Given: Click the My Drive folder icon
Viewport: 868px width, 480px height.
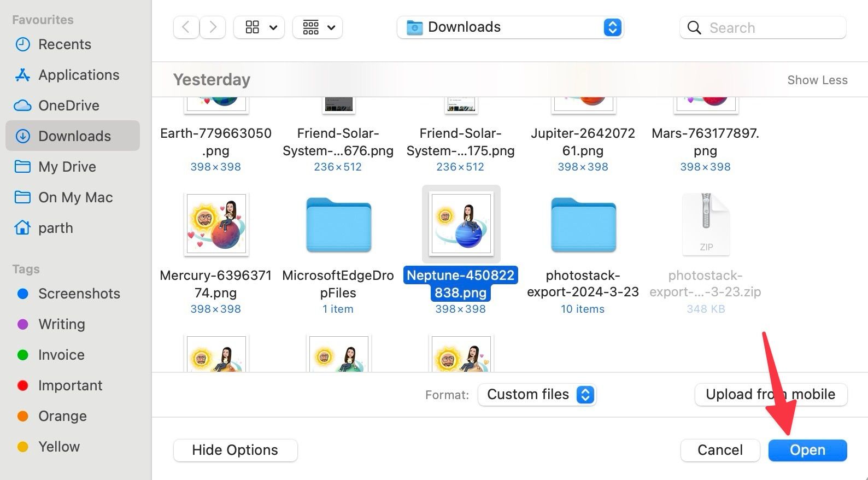Looking at the screenshot, I should [x=22, y=167].
